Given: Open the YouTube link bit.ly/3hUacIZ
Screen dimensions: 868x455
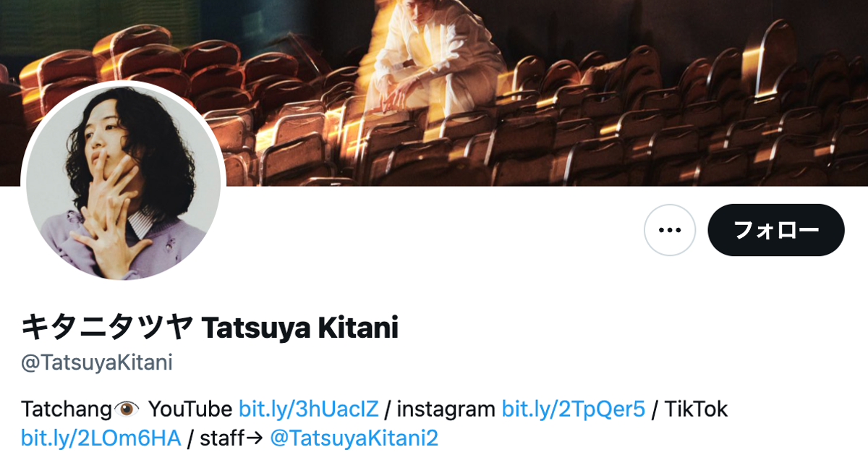Looking at the screenshot, I should [x=309, y=409].
